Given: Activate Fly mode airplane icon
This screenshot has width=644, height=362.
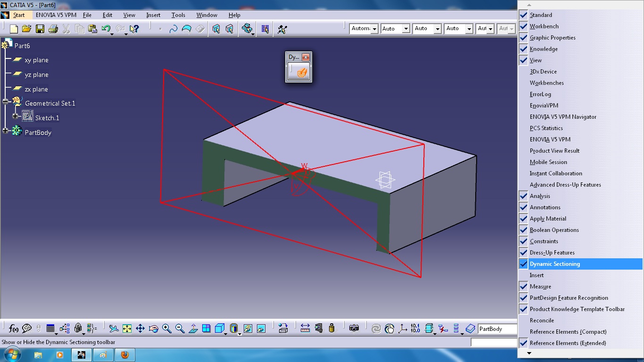Looking at the screenshot, I should click(114, 329).
